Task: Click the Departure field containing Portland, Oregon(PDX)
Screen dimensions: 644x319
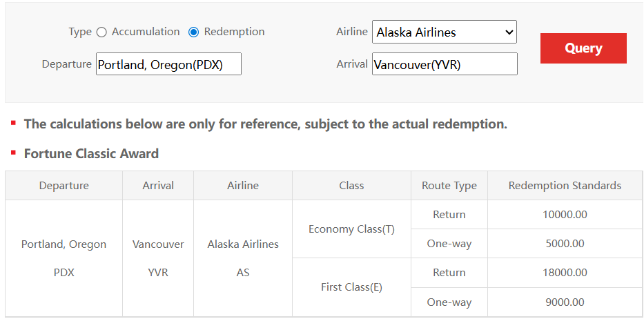Action: coord(168,64)
